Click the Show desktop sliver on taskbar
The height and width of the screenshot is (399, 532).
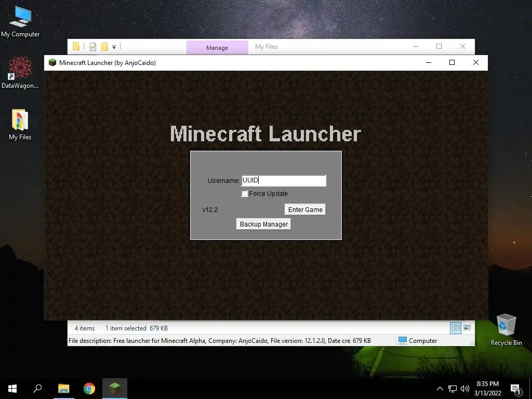530,389
